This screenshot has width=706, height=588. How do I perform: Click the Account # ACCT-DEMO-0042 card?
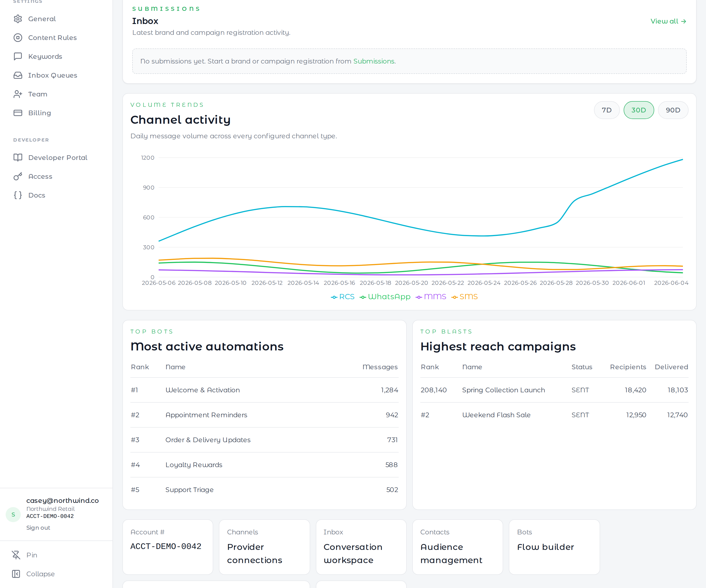coord(168,547)
